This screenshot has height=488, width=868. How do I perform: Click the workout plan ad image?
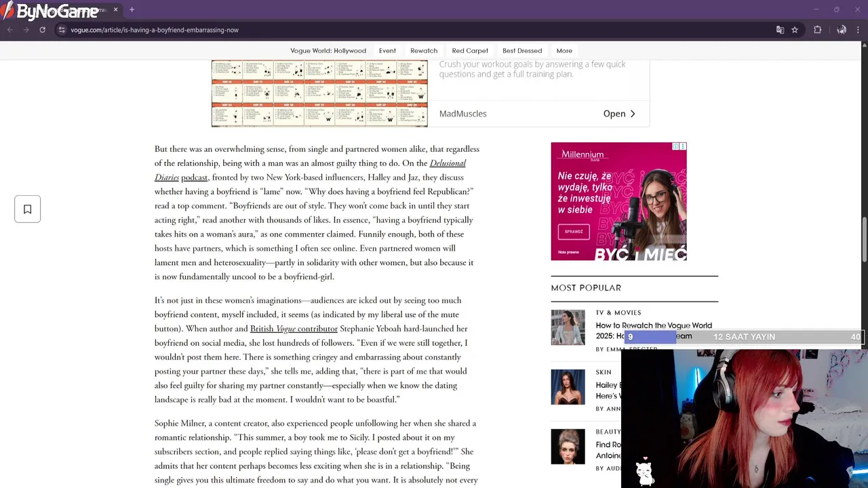(319, 93)
